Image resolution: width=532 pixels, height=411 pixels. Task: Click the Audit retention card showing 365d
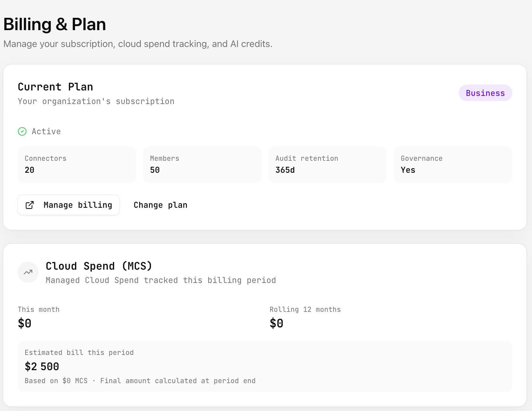tap(327, 164)
